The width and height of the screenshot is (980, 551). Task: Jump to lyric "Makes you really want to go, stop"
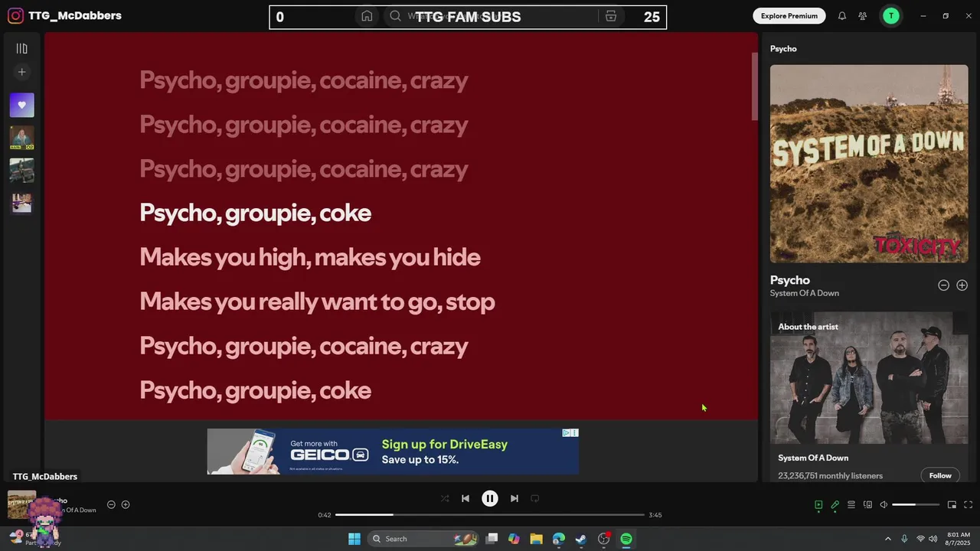point(317,302)
